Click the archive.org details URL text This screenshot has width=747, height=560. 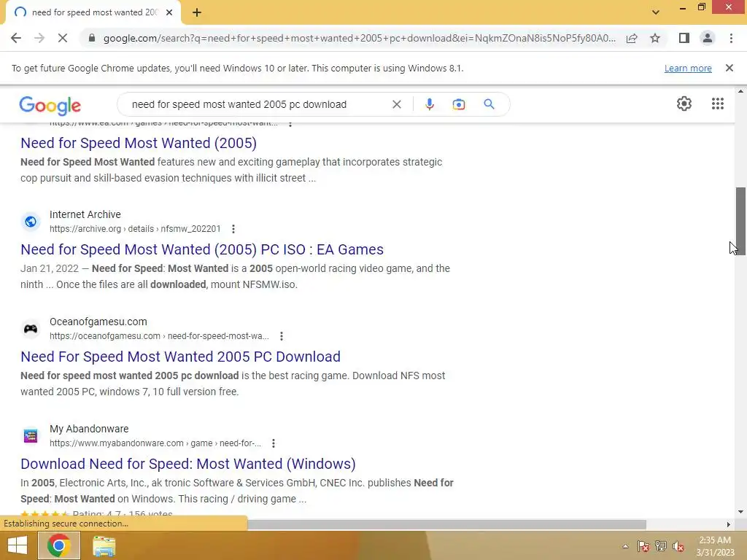tap(135, 229)
